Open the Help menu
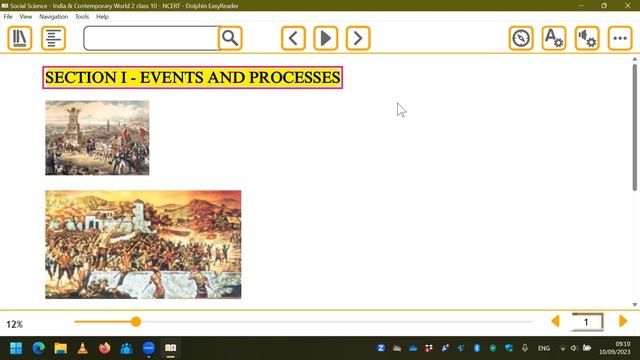 tap(102, 17)
